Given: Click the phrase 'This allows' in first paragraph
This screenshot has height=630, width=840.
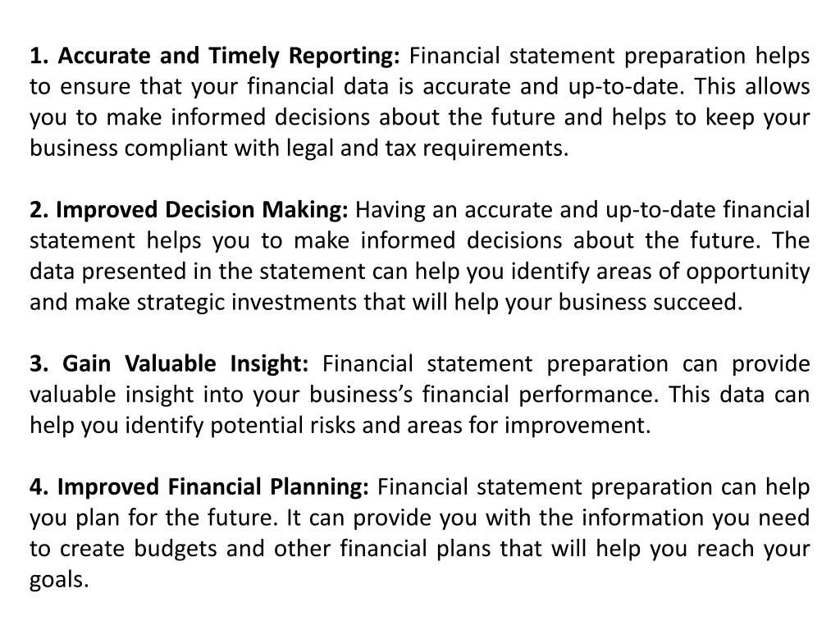Looking at the screenshot, I should (752, 87).
